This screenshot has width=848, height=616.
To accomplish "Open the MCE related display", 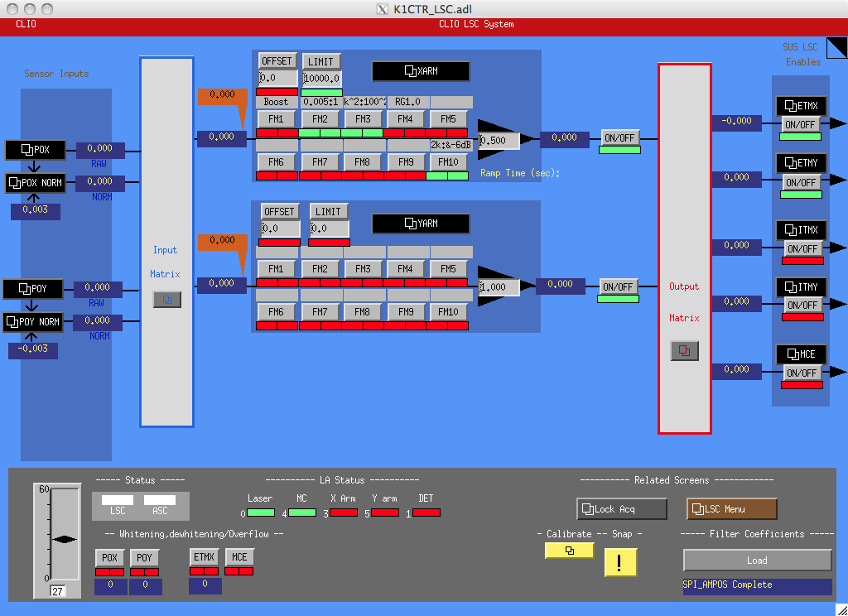I will [801, 354].
